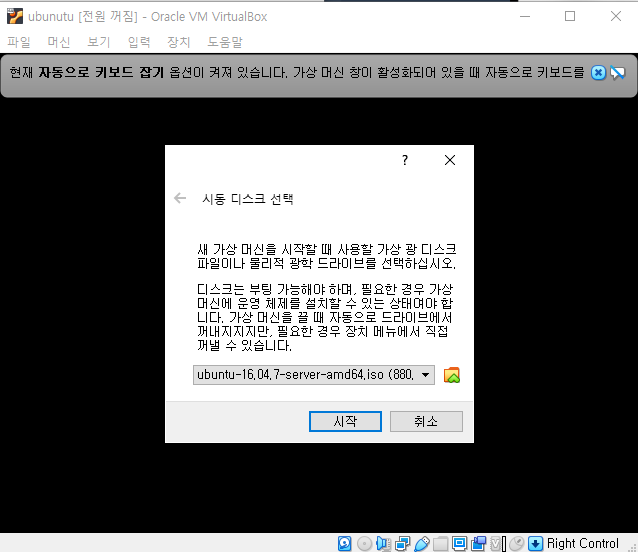This screenshot has width=638, height=552.
Task: Click the mouse integration status icon
Action: point(516,543)
